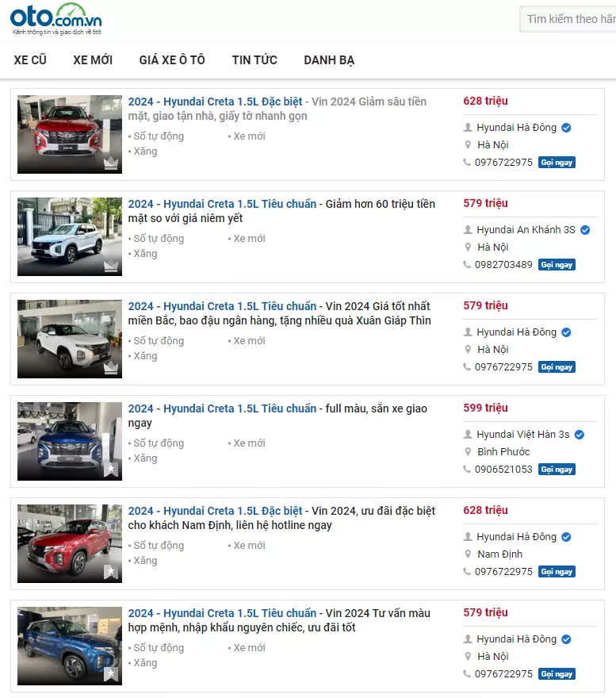616x698 pixels.
Task: Click Gọi ngay on Xuân Giáp Thìn listing
Action: pyautogui.click(x=557, y=367)
